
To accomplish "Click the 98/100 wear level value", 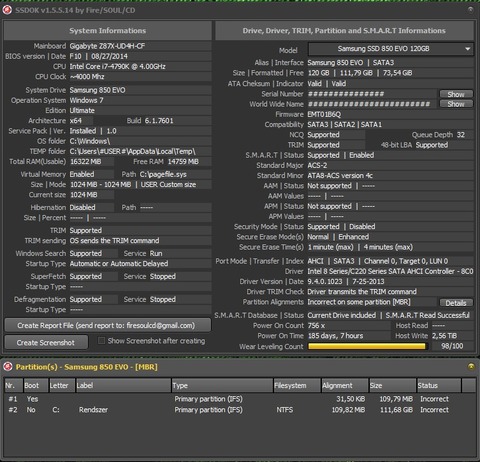I will 452,346.
